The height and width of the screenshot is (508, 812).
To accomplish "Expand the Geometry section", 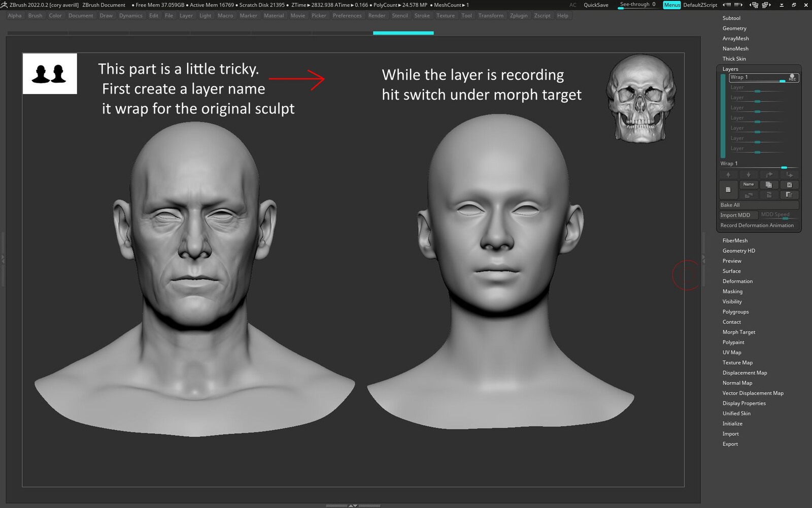I will (x=734, y=28).
